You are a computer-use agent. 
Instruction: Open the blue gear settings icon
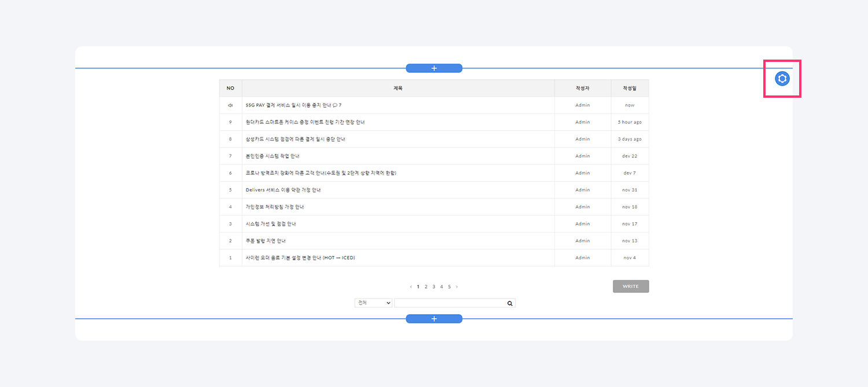(782, 79)
